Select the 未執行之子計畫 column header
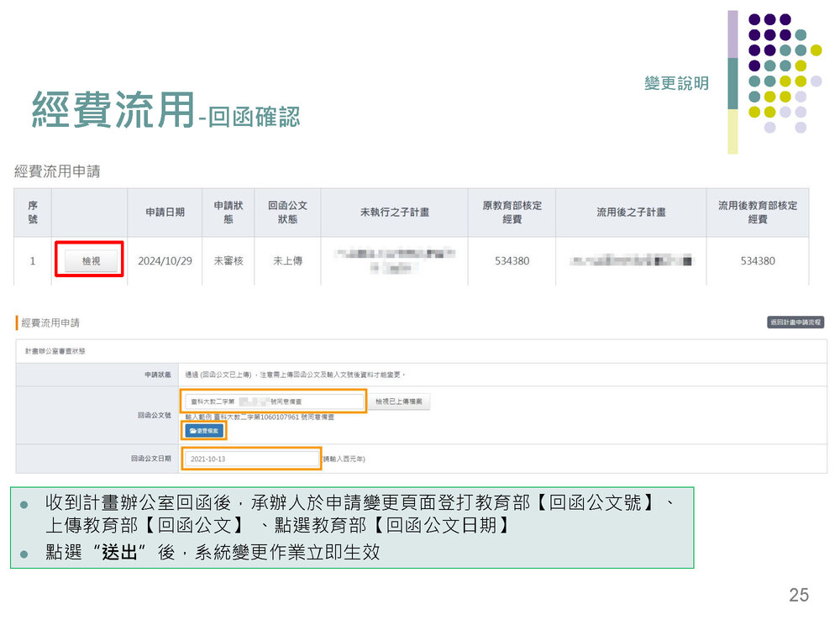Viewport: 840px width, 630px height. [394, 213]
